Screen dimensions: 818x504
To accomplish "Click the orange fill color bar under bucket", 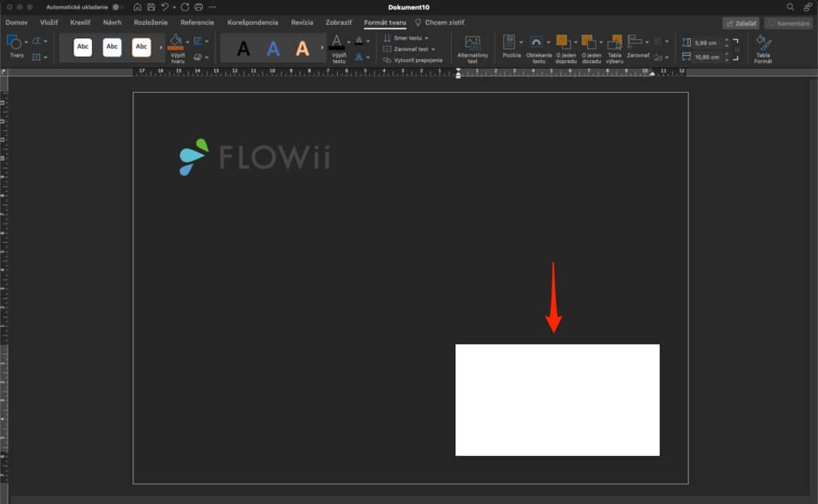I will 176,49.
